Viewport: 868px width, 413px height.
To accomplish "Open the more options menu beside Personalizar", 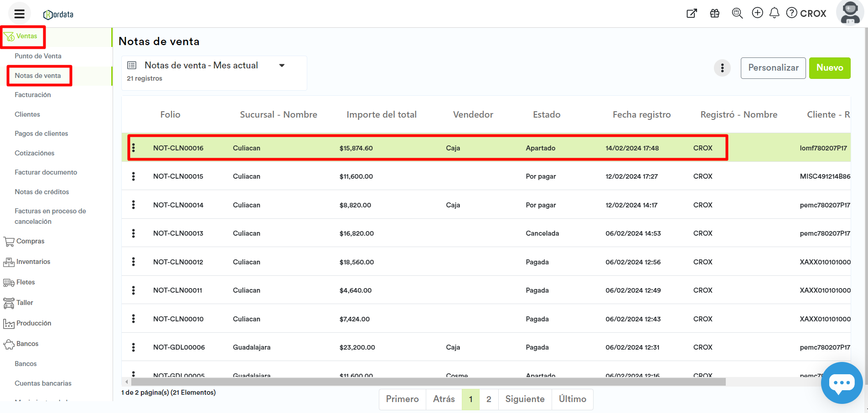I will (x=722, y=68).
